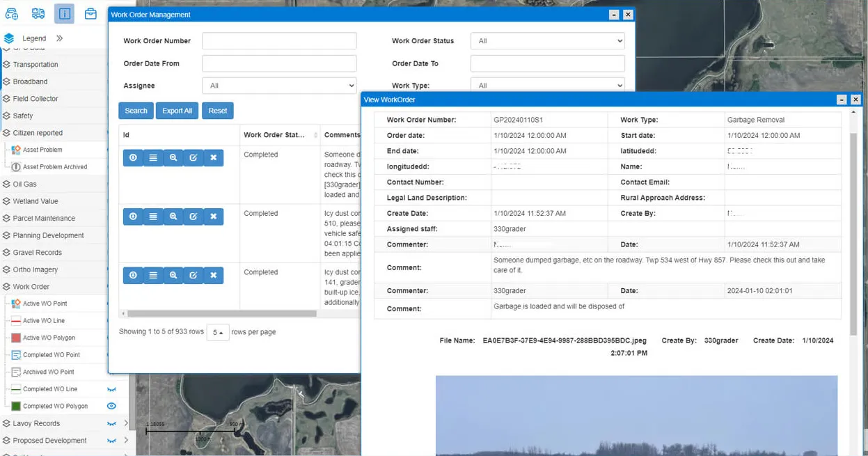868x456 pixels.
Task: Click the work order table horizontal scrollbar
Action: click(221, 313)
